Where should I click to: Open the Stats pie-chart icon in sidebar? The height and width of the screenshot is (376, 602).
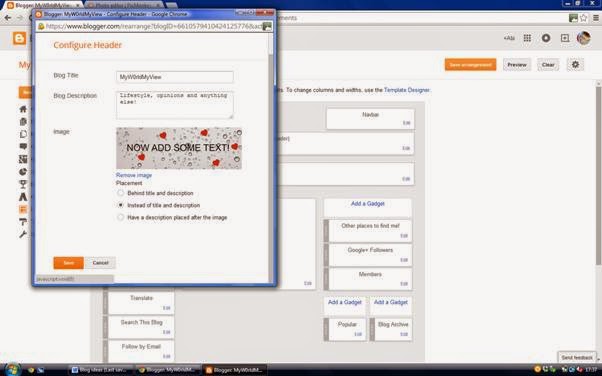point(23,172)
